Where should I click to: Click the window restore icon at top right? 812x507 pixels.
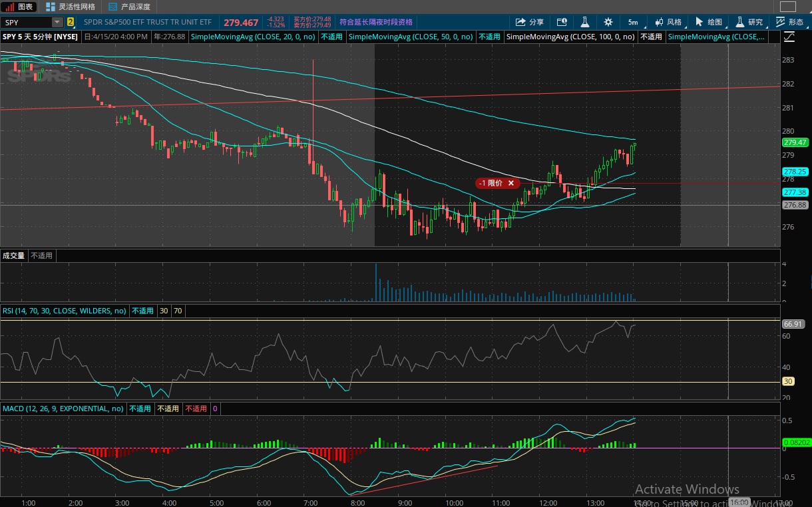787,7
